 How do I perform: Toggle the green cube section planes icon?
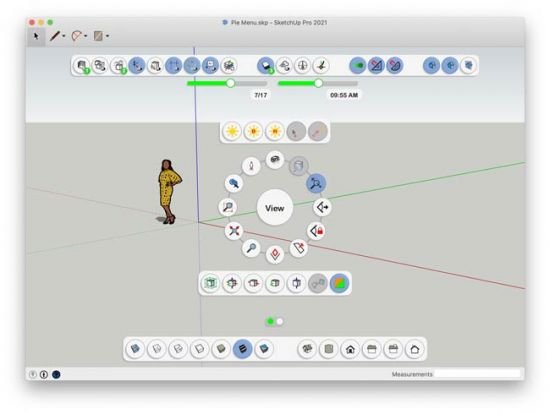click(x=210, y=283)
